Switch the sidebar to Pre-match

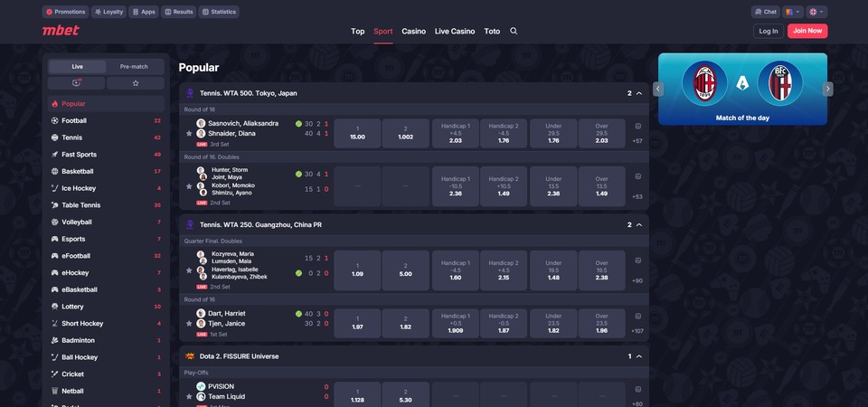coord(134,66)
